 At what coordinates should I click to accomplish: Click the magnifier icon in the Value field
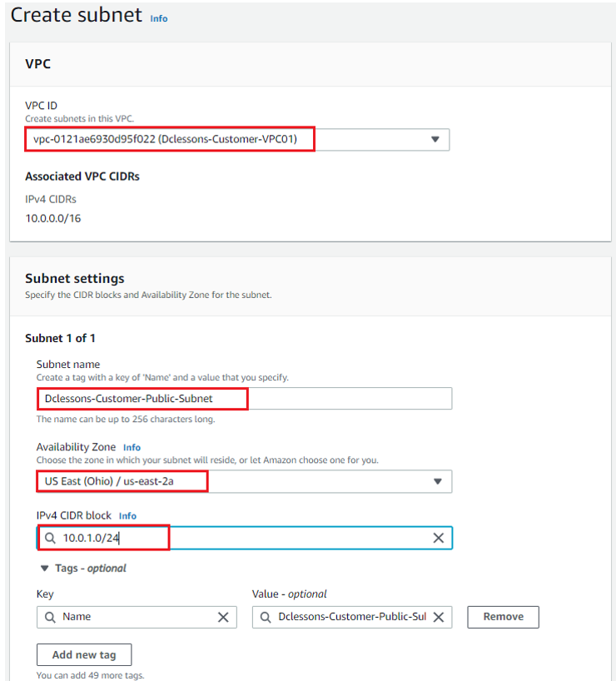pos(266,617)
